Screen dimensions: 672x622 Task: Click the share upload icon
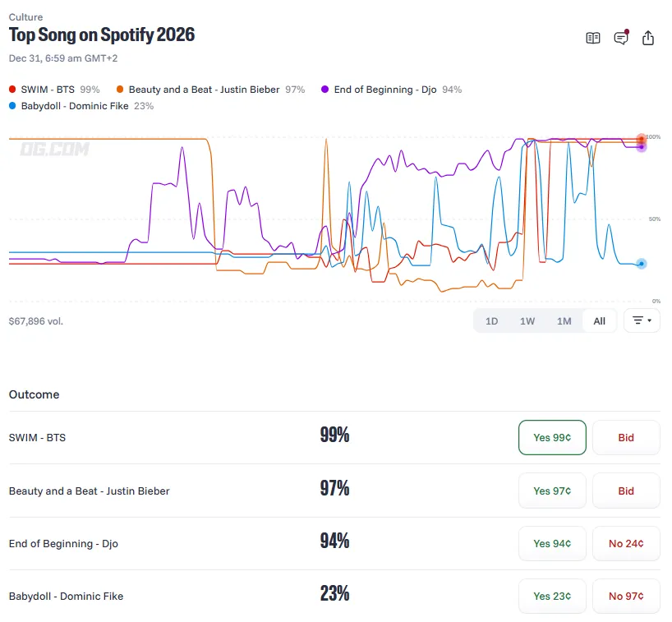pos(648,38)
